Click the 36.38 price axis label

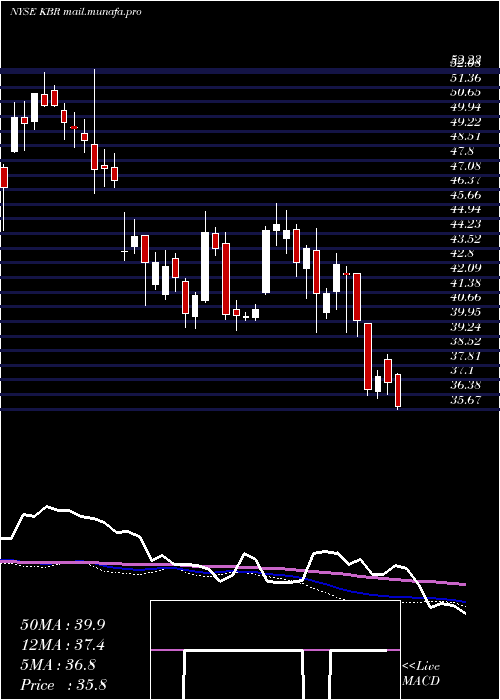point(465,384)
